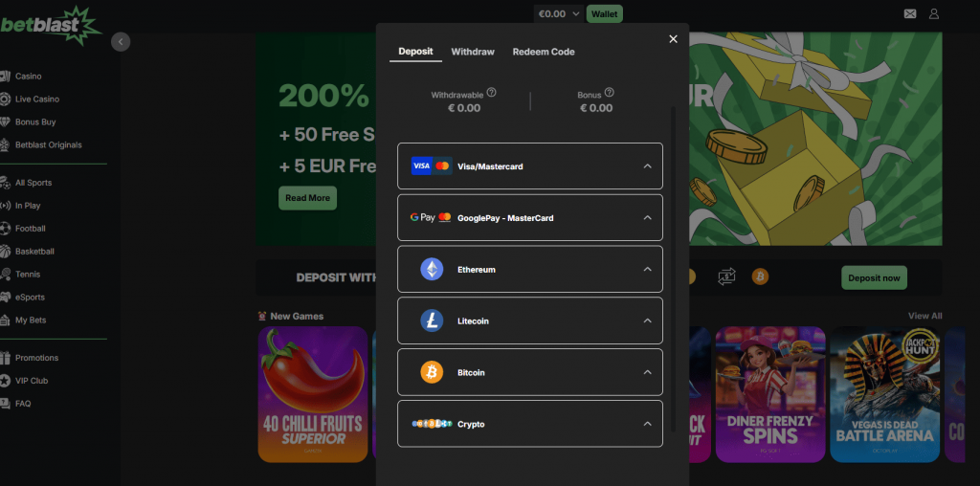Click the Deposit now button
Image resolution: width=980 pixels, height=486 pixels.
(874, 277)
